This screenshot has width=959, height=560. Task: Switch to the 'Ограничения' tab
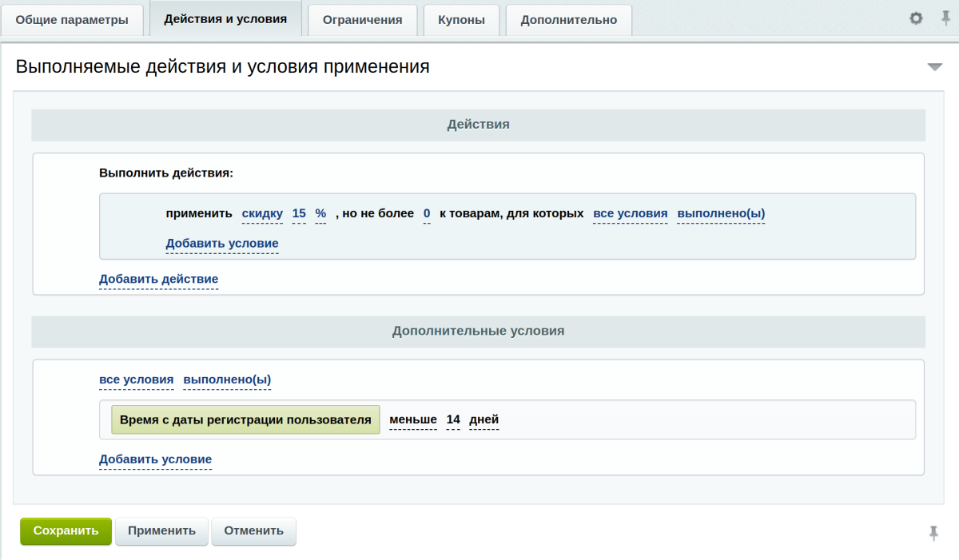point(361,19)
